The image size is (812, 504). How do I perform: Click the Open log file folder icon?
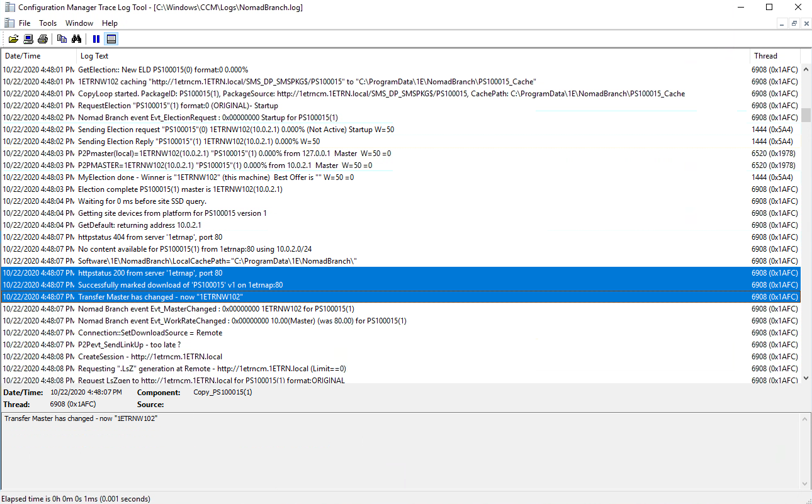coord(13,39)
